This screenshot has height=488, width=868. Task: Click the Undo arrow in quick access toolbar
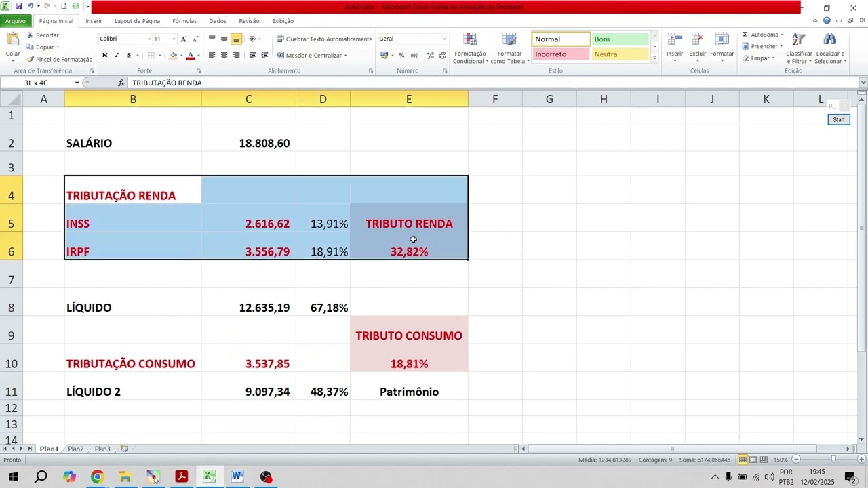[x=31, y=6]
